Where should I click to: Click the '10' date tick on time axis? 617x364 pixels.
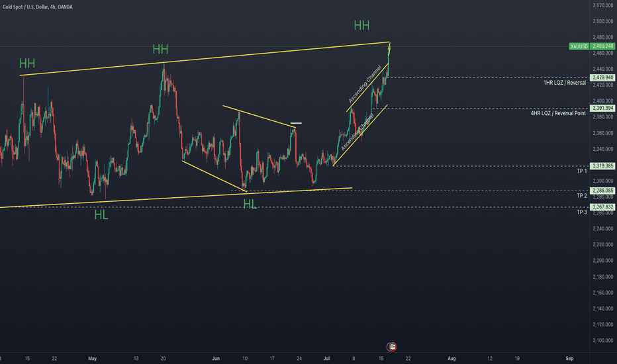(x=245, y=359)
